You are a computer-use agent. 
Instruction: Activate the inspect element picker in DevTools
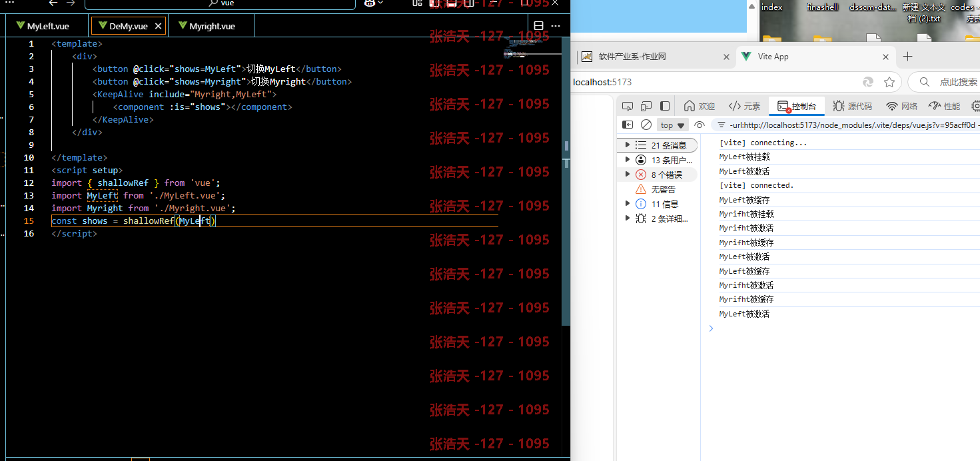pos(627,106)
